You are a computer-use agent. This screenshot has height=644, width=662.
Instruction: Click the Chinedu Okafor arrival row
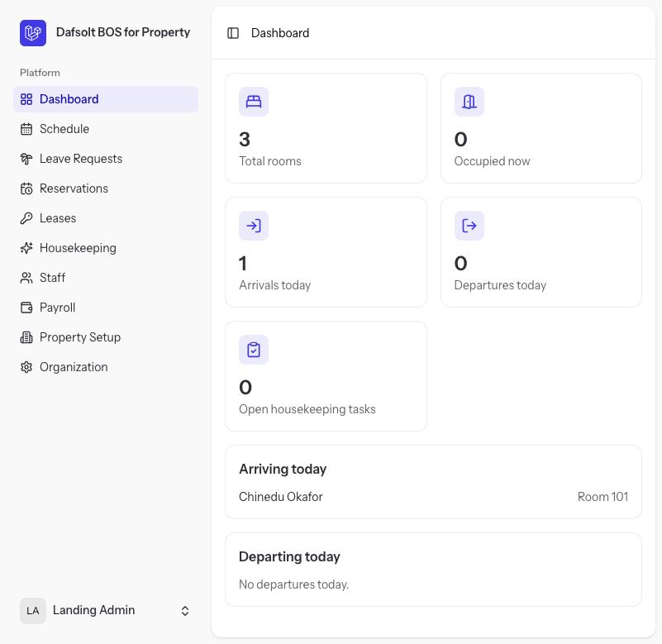[x=434, y=497]
